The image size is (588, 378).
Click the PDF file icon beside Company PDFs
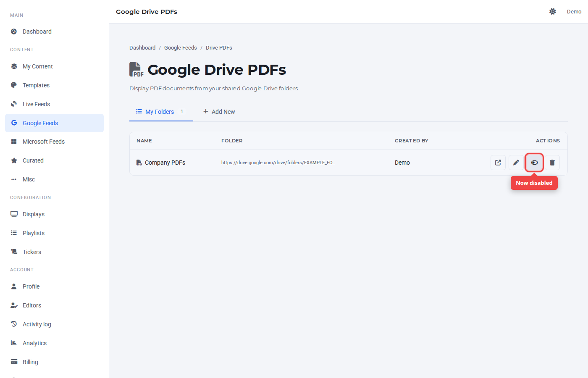139,163
